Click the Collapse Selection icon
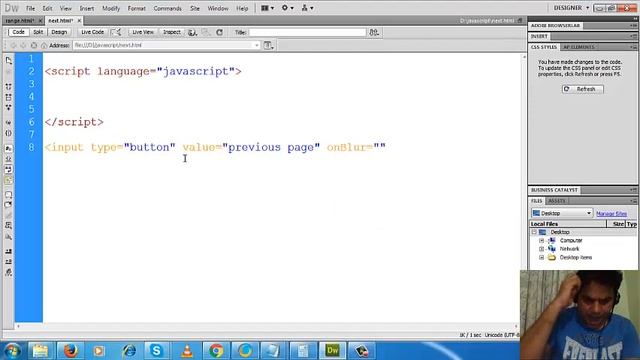The height and width of the screenshot is (360, 640). point(9,97)
